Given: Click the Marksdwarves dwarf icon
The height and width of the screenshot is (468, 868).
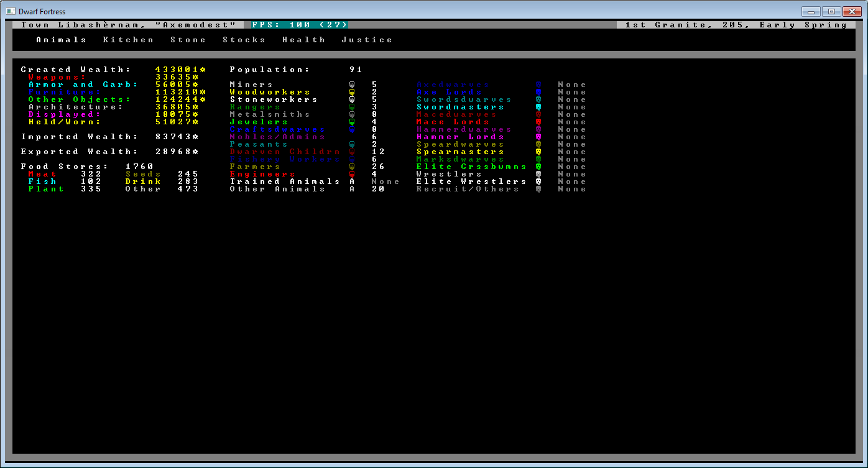Looking at the screenshot, I should pos(538,159).
